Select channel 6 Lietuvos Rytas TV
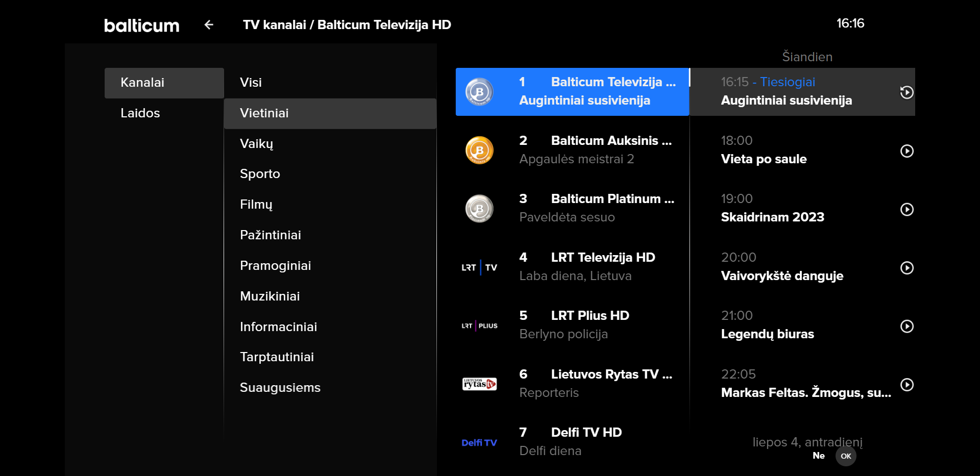The height and width of the screenshot is (476, 980). pyautogui.click(x=572, y=384)
